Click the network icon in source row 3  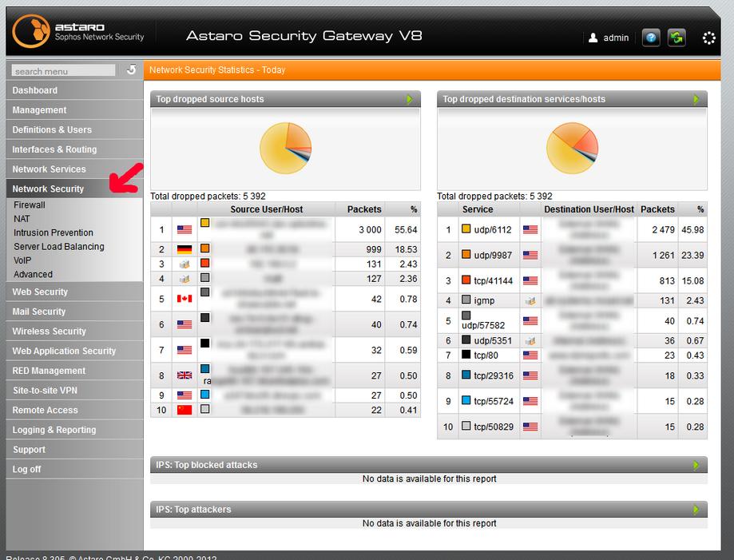click(x=184, y=264)
